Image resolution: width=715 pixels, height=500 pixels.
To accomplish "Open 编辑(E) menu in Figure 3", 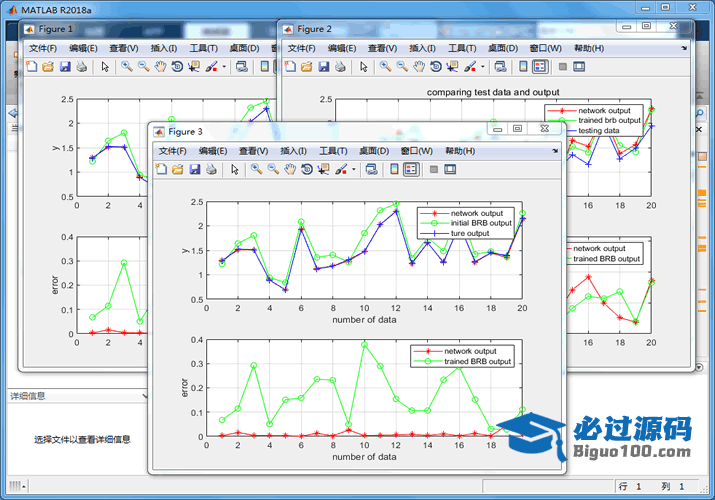I will pos(213,151).
